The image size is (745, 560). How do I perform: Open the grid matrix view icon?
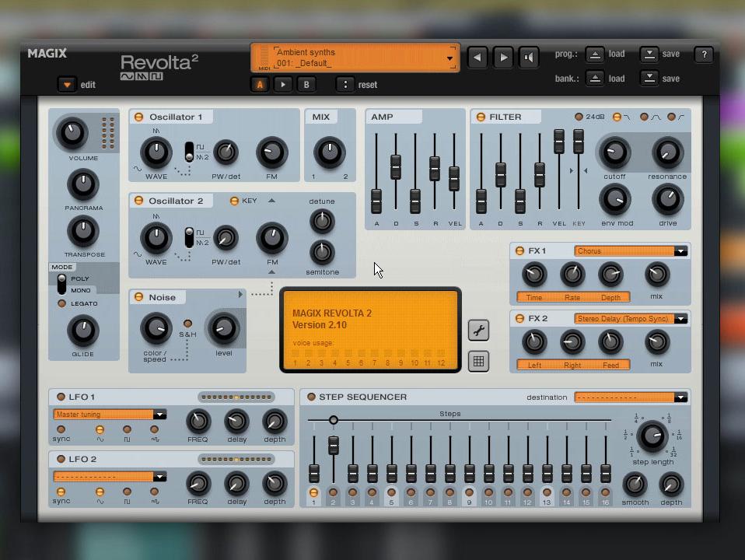pyautogui.click(x=478, y=362)
